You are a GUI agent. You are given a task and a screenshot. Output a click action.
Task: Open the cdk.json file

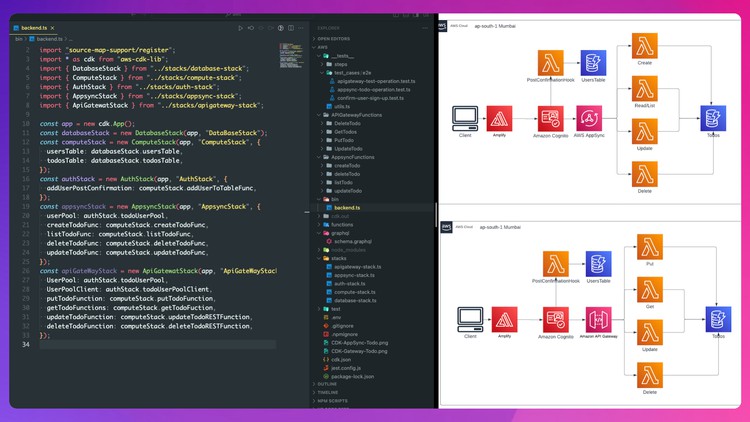coord(342,359)
